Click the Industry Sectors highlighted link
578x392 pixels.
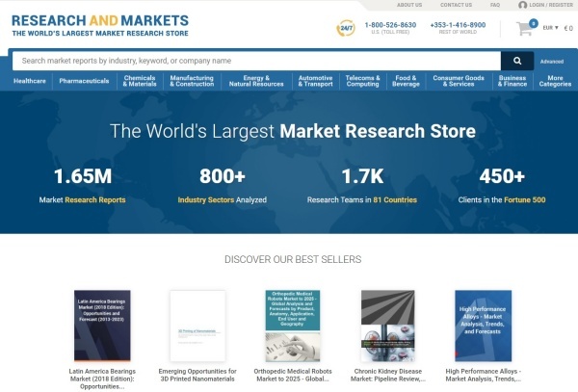click(206, 200)
